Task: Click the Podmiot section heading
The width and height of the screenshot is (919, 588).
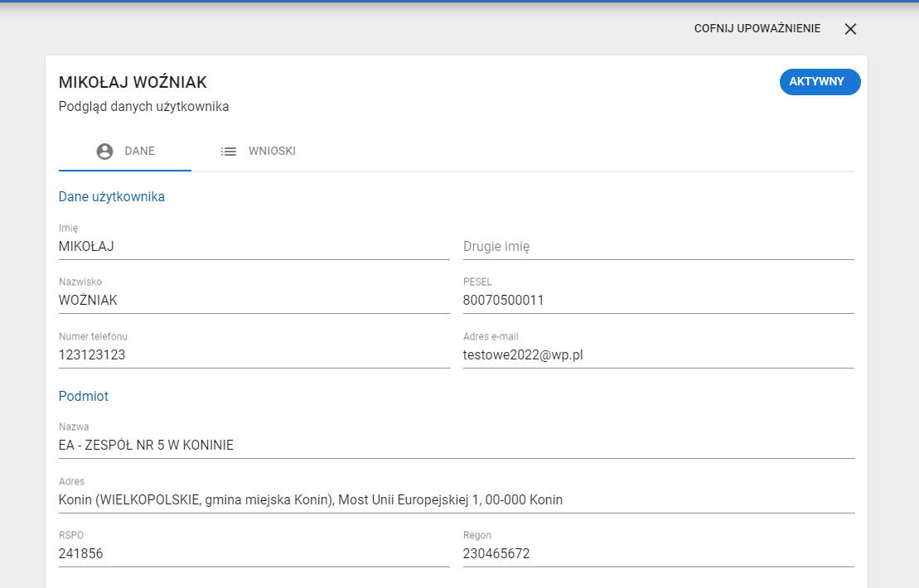Action: coord(84,396)
